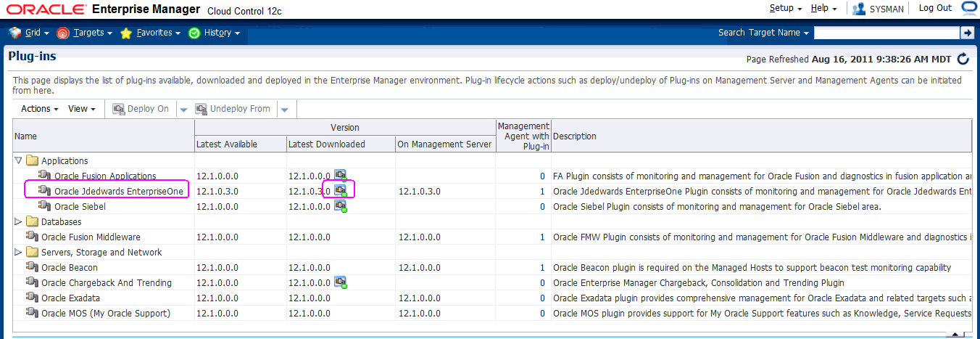The width and height of the screenshot is (980, 339).
Task: Click the Servers, Storage and Network folder icon
Action: point(32,252)
